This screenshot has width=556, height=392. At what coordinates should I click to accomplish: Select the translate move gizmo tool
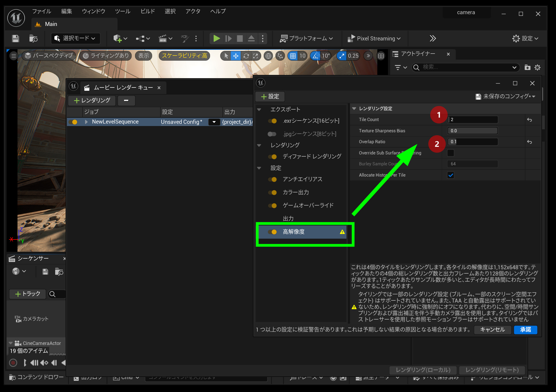coord(236,56)
